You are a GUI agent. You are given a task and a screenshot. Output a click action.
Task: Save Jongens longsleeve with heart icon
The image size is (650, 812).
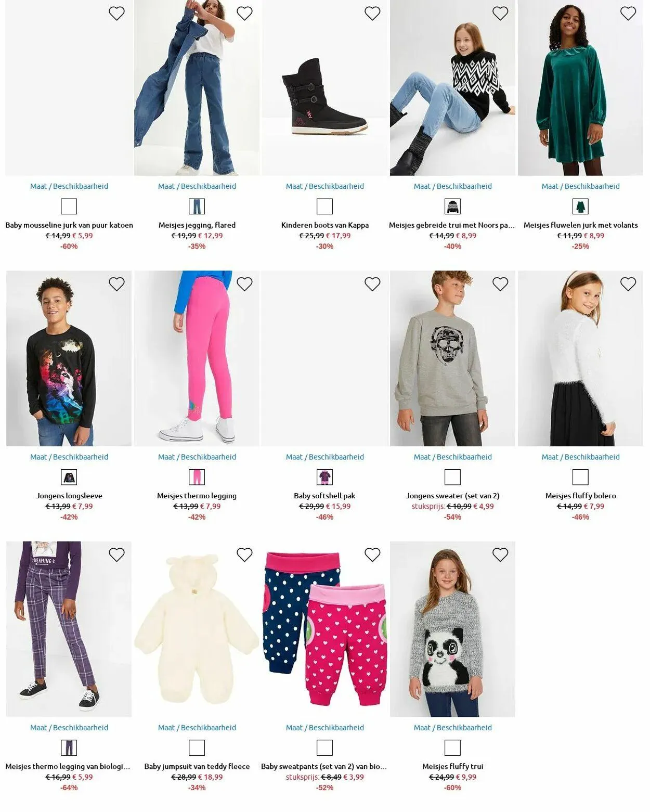click(116, 284)
